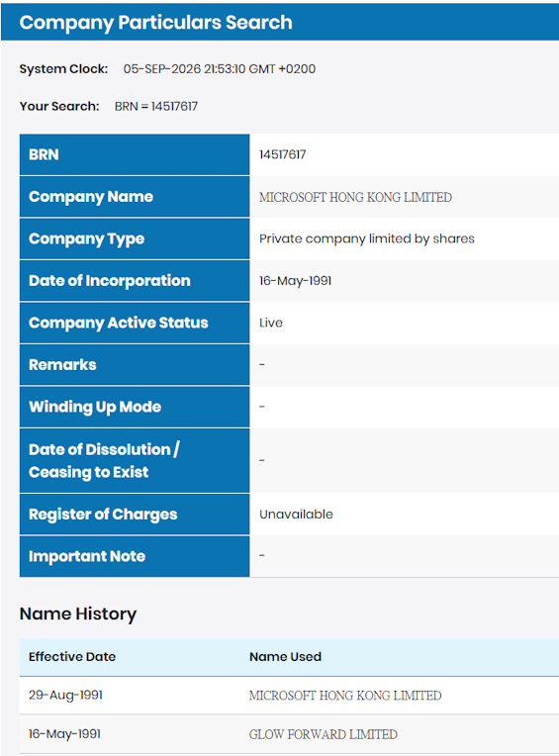Select the incorporation date 16-May-1991 in particulars table
The height and width of the screenshot is (756, 559).
pyautogui.click(x=295, y=281)
